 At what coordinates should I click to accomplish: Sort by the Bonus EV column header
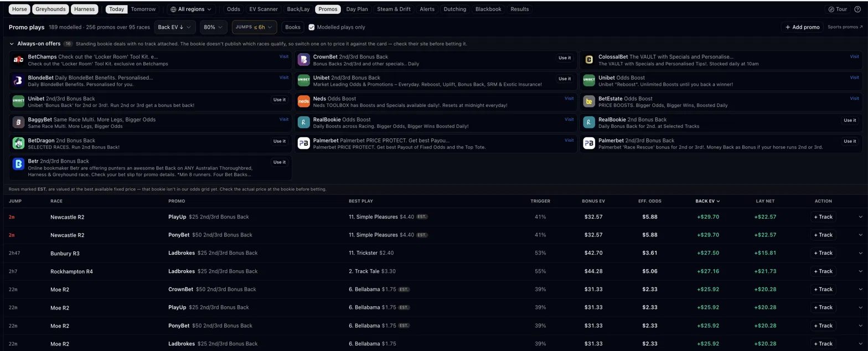pyautogui.click(x=593, y=201)
